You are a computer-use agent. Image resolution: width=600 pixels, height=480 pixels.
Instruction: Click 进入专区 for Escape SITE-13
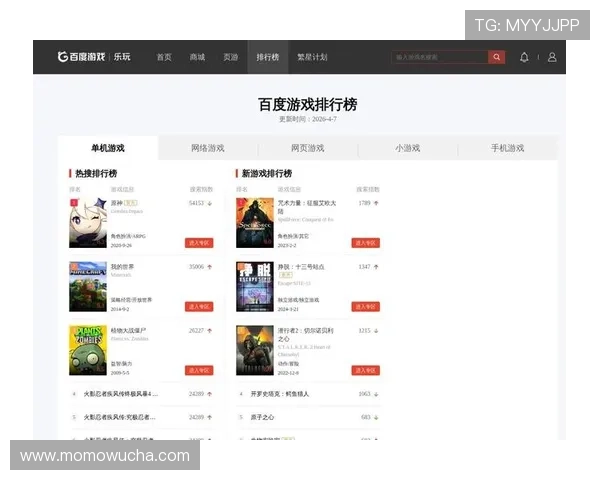click(x=366, y=307)
